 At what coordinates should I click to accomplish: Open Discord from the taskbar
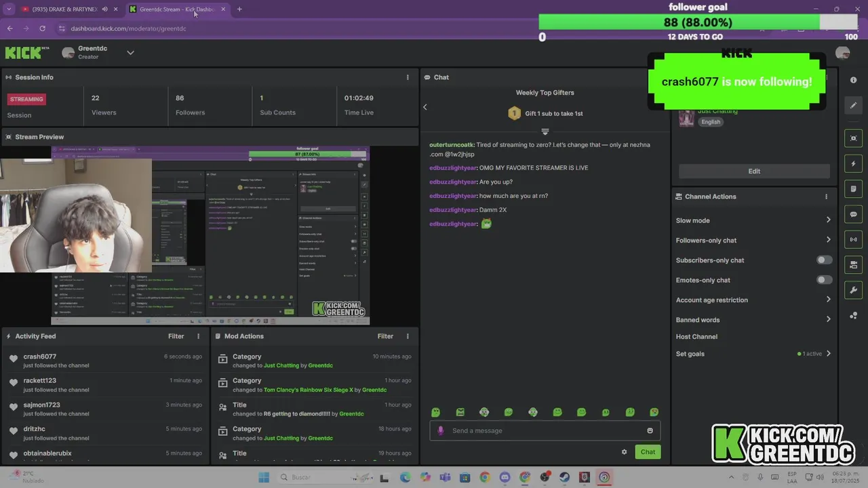(x=505, y=478)
